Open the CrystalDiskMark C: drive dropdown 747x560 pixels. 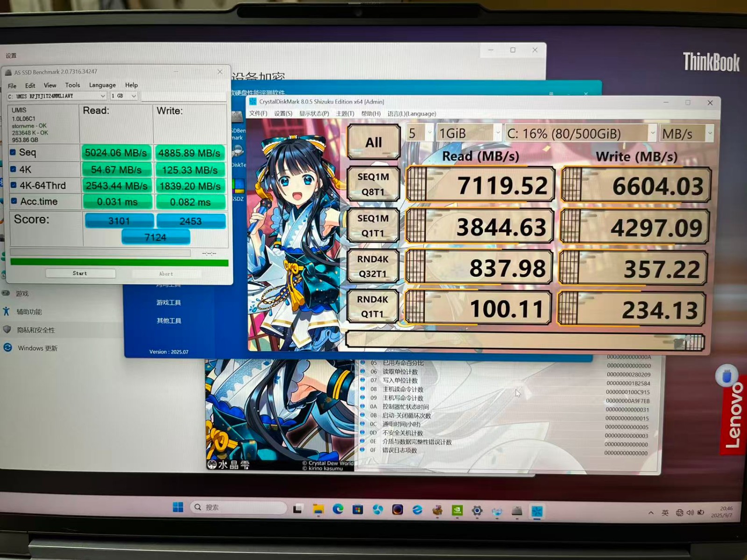pyautogui.click(x=580, y=134)
